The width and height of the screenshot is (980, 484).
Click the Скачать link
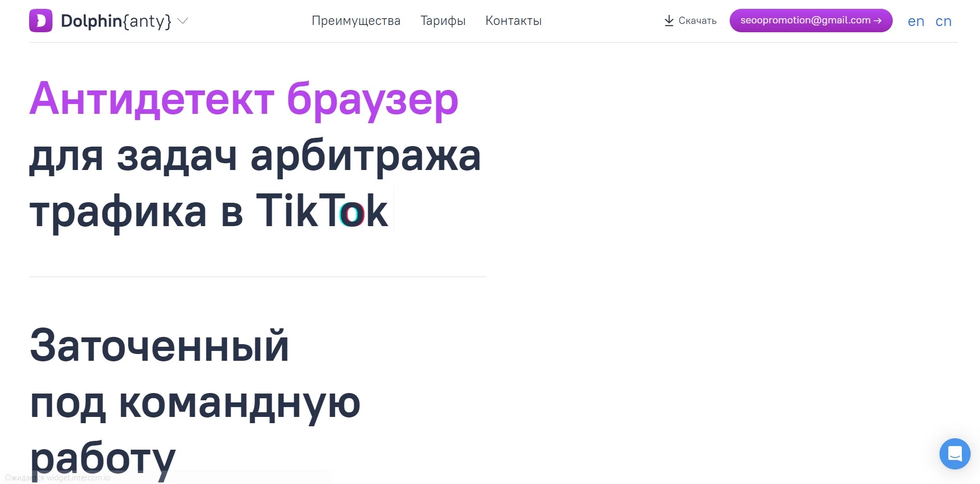click(697, 21)
